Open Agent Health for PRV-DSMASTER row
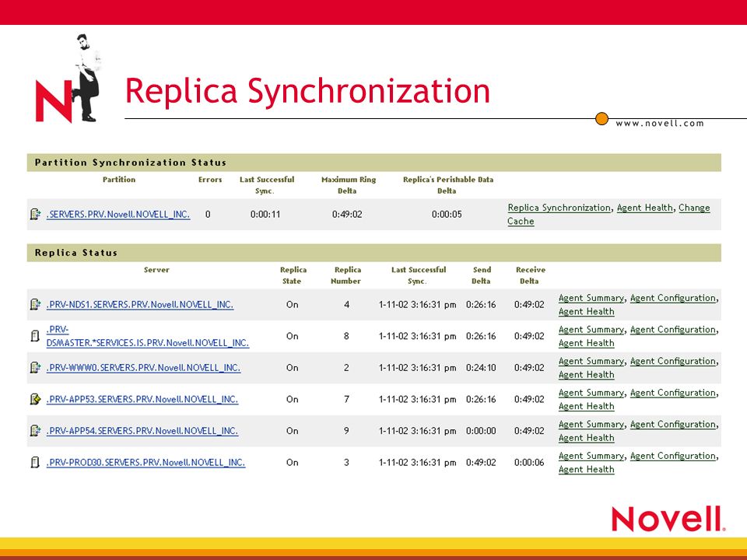747x560 pixels. tap(587, 343)
